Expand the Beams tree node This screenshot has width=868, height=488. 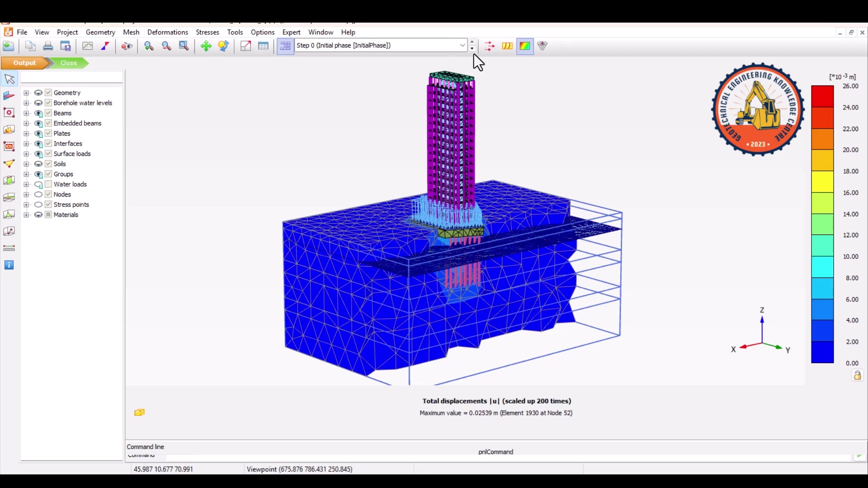pos(26,113)
